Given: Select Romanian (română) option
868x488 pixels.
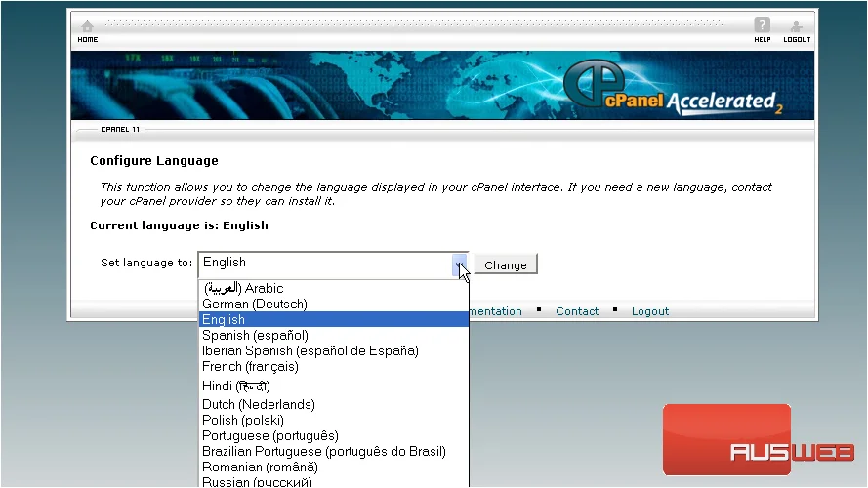Looking at the screenshot, I should 334,467.
